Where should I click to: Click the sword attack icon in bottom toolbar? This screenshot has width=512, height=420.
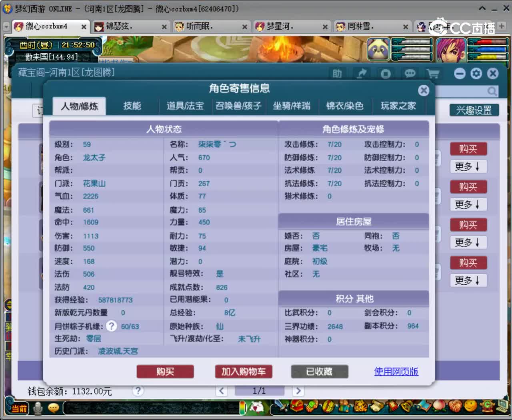coord(281,407)
